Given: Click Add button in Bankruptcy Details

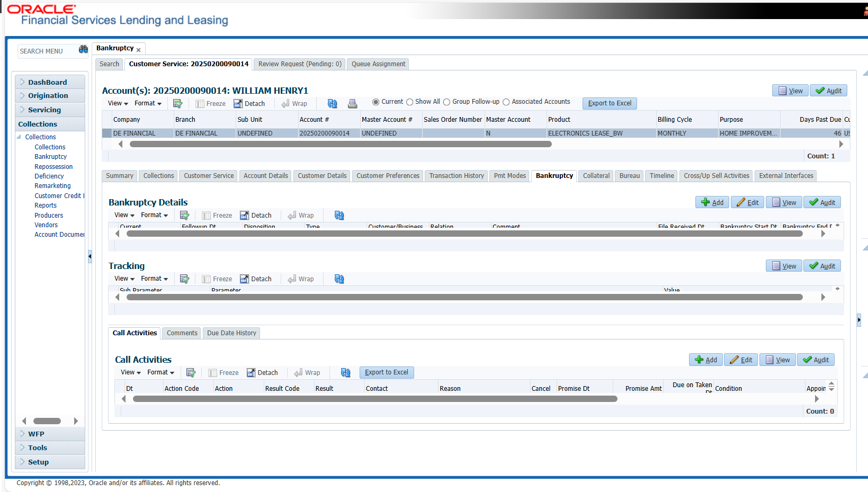Looking at the screenshot, I should click(712, 202).
